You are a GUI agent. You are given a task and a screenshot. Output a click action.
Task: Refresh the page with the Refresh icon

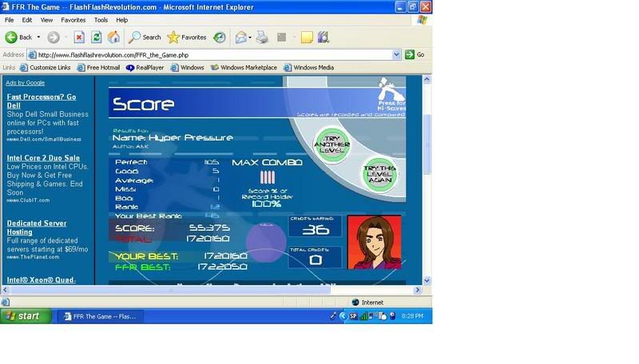(x=97, y=38)
